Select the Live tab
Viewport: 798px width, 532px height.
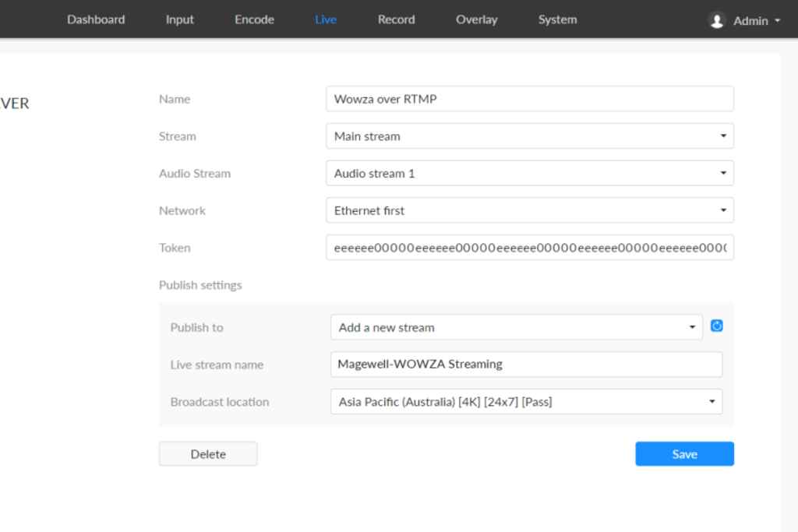[326, 19]
